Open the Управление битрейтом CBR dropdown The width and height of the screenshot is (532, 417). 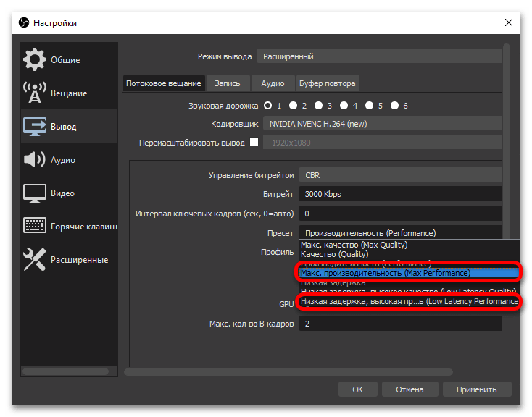click(x=400, y=175)
